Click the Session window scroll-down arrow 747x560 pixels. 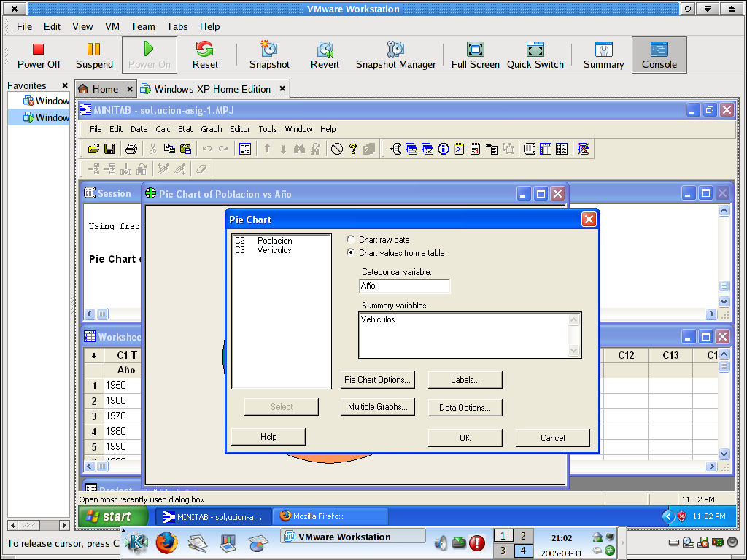724,301
